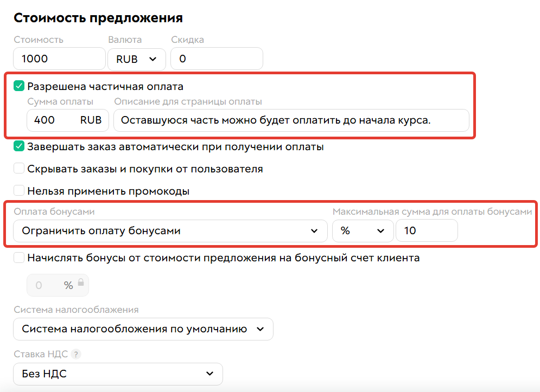Click the Описание для страницы оплаты field
Image resolution: width=540 pixels, height=392 pixels.
pyautogui.click(x=291, y=120)
